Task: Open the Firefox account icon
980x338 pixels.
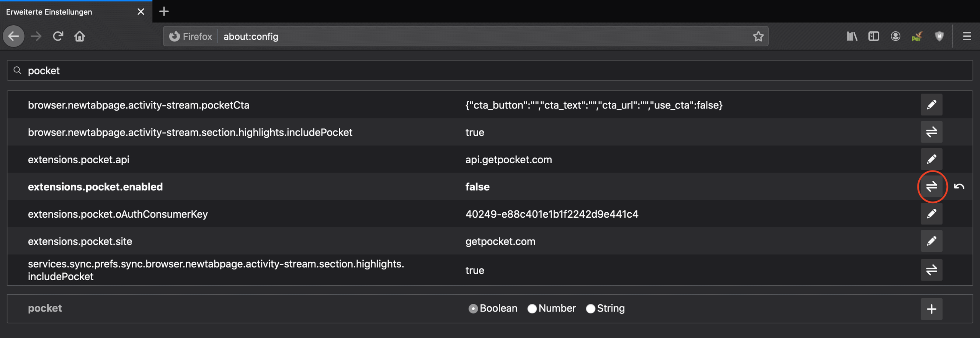Action: 895,36
